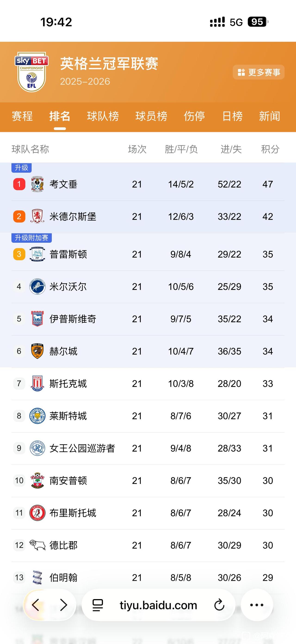This screenshot has width=296, height=644.
Task: Tap the Southampton club crest
Action: coord(37,481)
